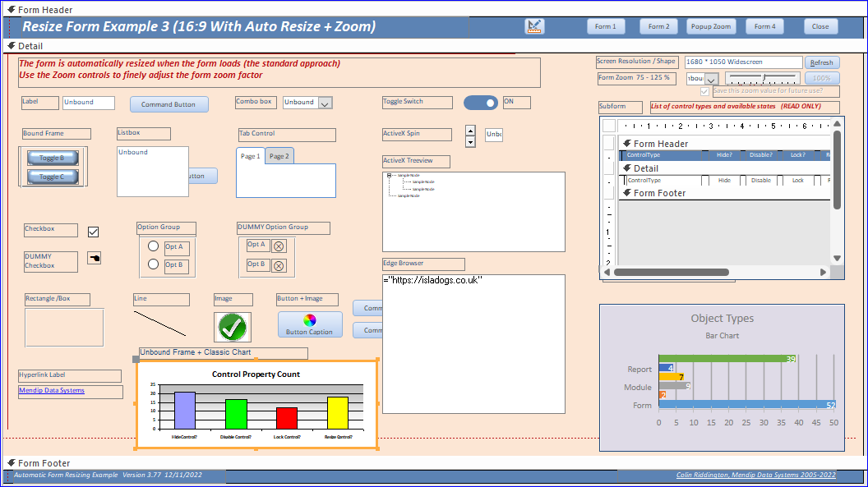Click the subform Detail section icon
The height and width of the screenshot is (487, 868).
tap(626, 168)
